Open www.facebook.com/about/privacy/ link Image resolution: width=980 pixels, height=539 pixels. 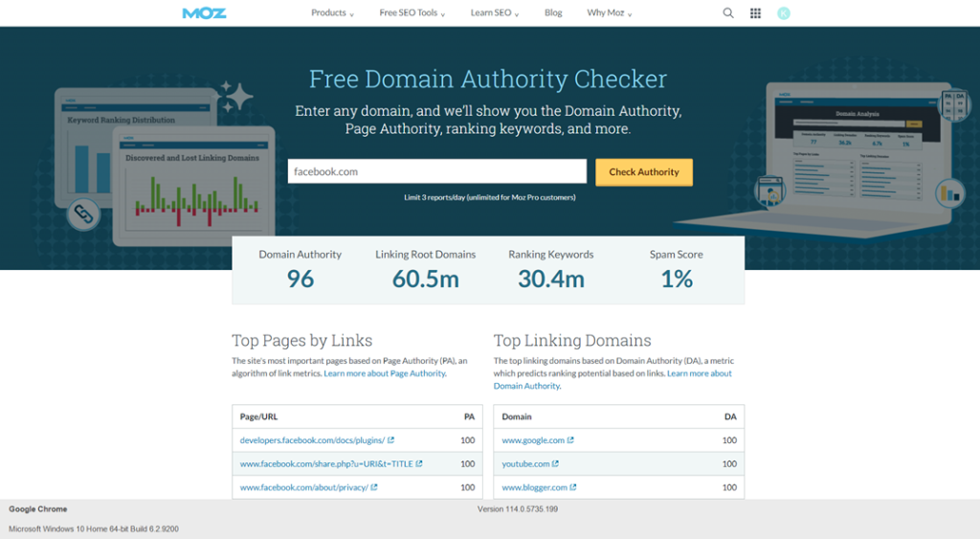[x=303, y=487]
